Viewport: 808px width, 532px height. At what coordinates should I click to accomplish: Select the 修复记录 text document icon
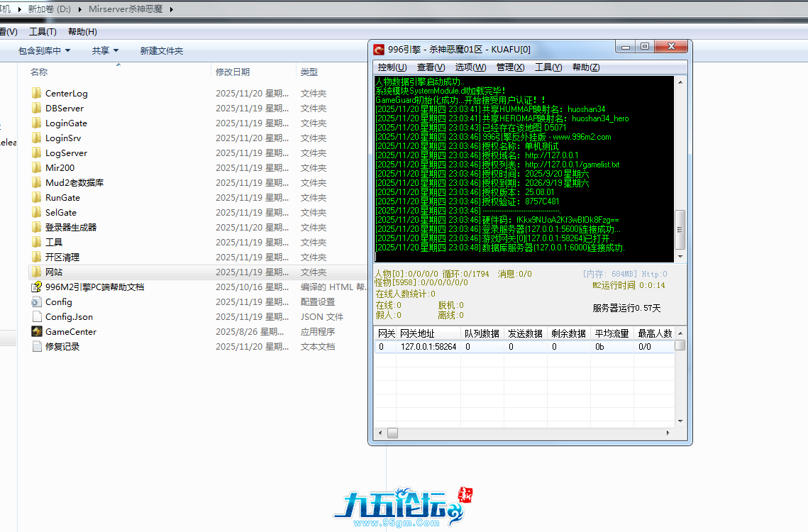pos(37,347)
